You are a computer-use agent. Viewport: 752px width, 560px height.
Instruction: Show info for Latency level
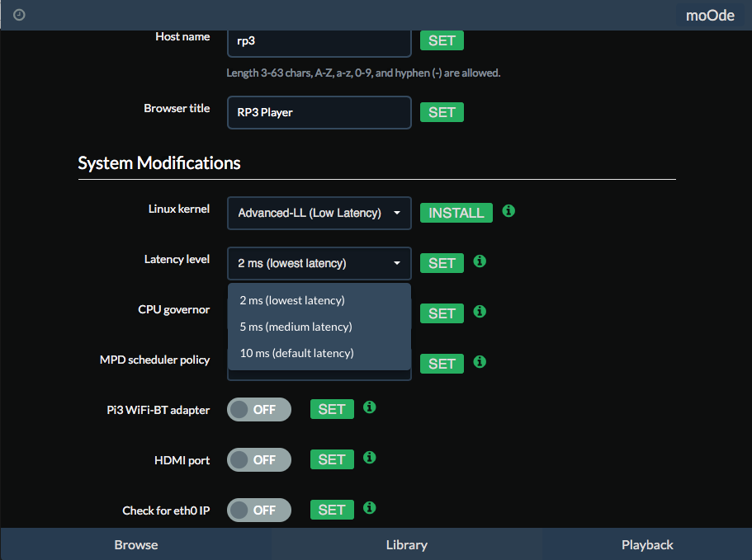coord(480,261)
